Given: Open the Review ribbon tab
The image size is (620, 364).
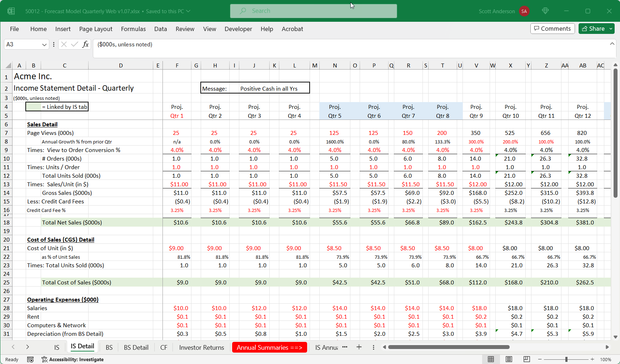Looking at the screenshot, I should [x=185, y=29].
